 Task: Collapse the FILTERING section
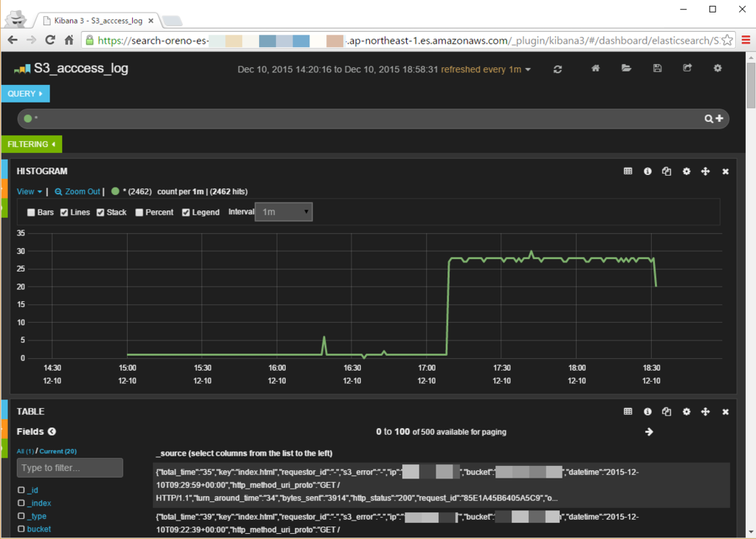[31, 144]
